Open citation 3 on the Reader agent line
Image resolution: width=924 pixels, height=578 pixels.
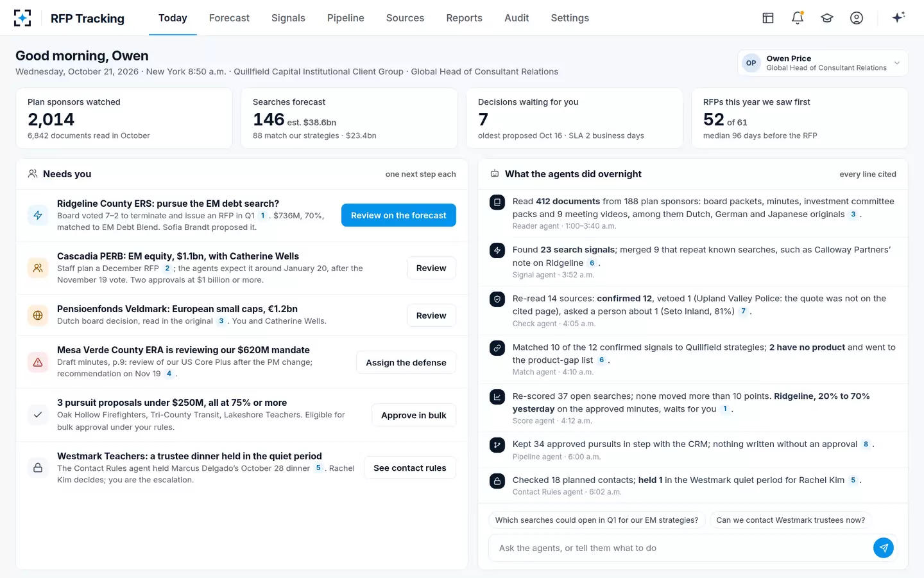point(853,215)
